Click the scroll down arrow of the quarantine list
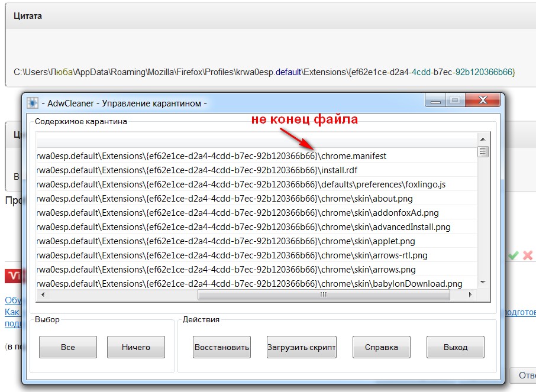 coord(483,282)
